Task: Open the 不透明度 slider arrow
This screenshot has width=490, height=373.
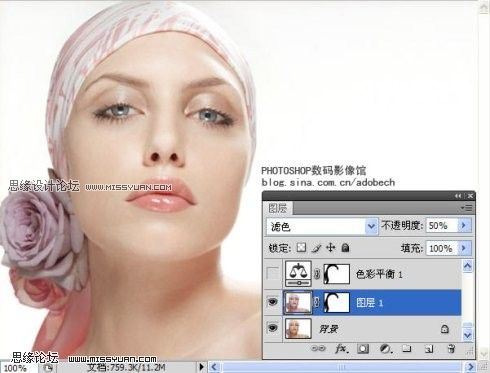Action: [x=464, y=226]
